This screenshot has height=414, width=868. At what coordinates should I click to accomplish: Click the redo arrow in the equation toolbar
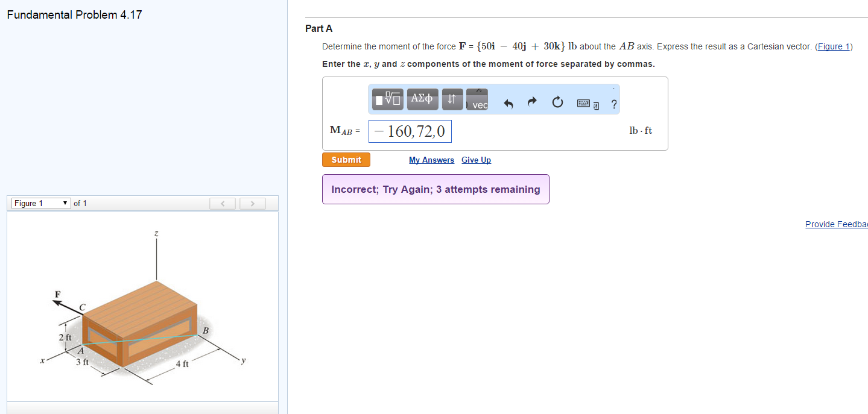(x=531, y=102)
